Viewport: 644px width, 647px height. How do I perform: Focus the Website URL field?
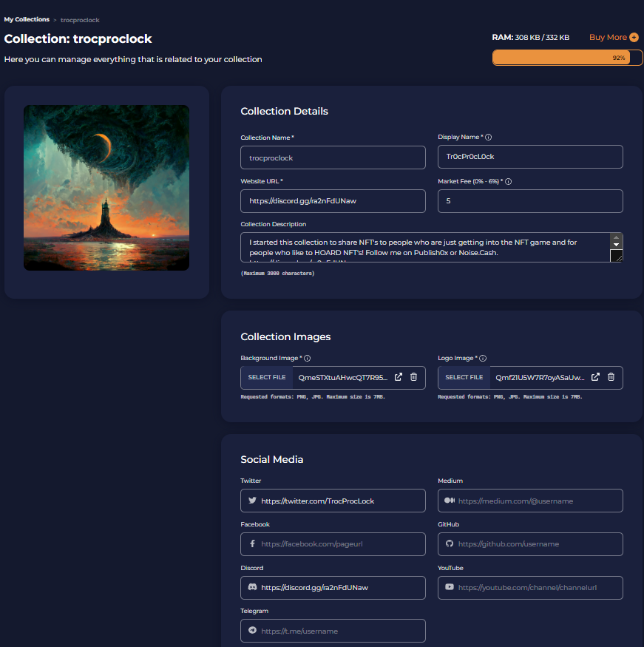[x=333, y=201]
